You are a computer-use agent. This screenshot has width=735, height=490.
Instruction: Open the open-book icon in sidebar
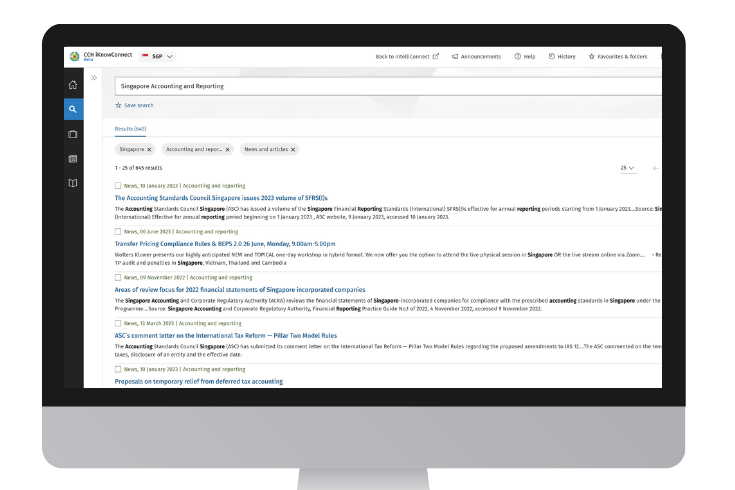[73, 183]
